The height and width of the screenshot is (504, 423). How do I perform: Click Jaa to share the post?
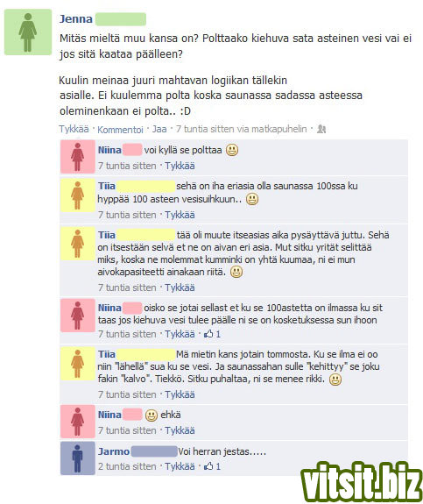coord(159,129)
